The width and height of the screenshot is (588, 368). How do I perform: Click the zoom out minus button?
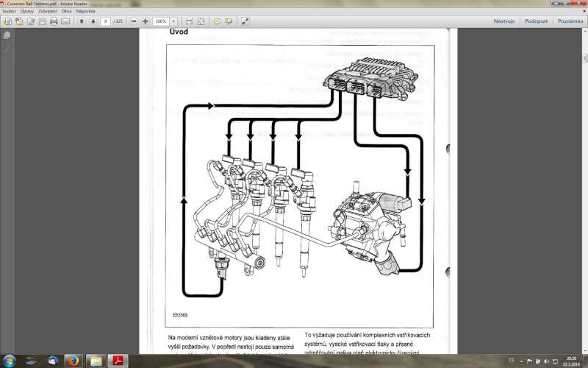(x=134, y=21)
